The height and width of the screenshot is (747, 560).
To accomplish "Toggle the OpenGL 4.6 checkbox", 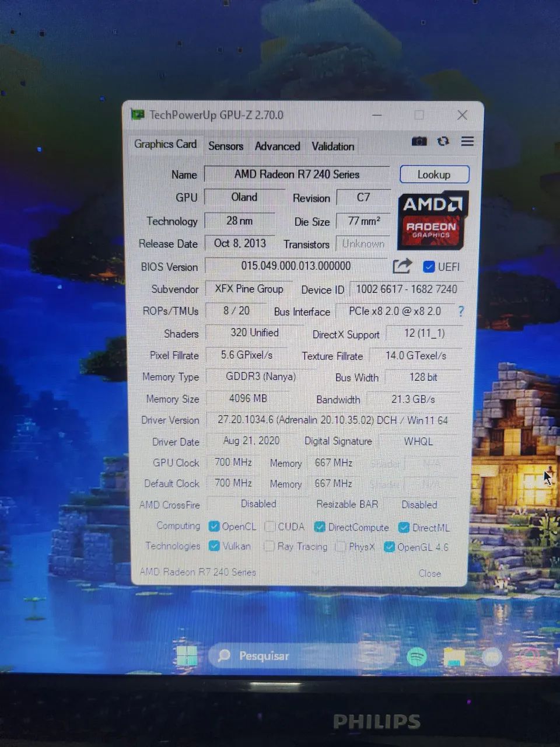I will (389, 547).
